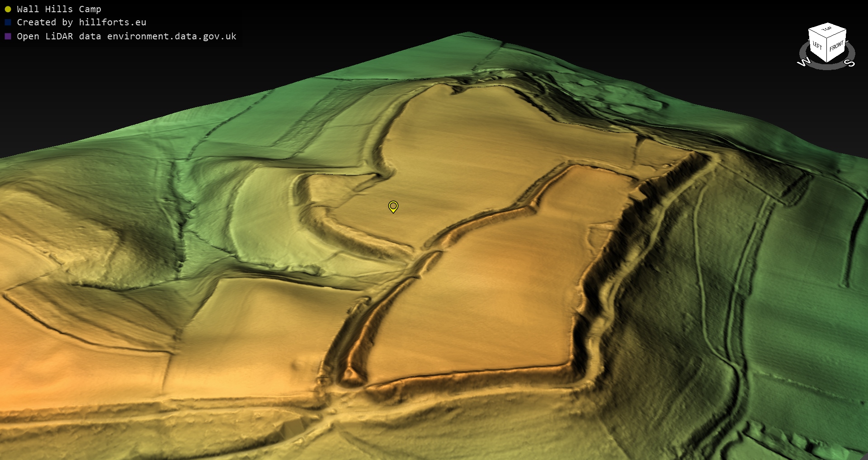Click the dark blue square legend marker
Screen dimensions: 868x460
[x=8, y=22]
